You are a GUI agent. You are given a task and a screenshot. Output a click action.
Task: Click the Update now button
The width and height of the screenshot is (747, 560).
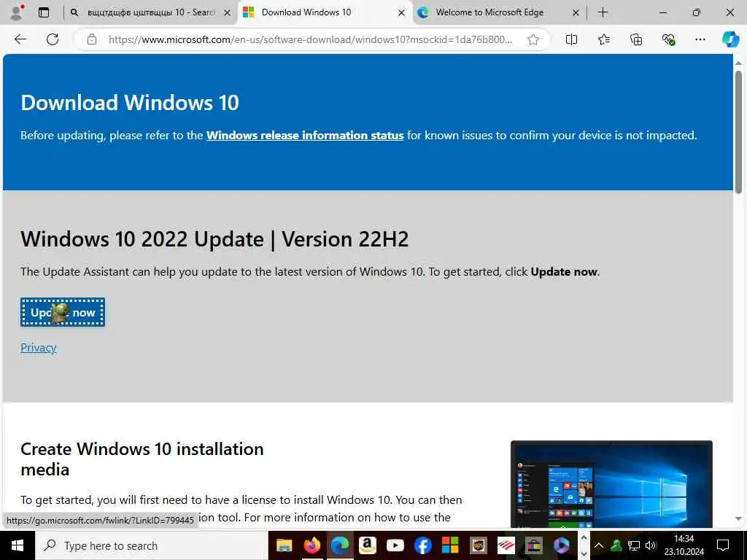63,312
